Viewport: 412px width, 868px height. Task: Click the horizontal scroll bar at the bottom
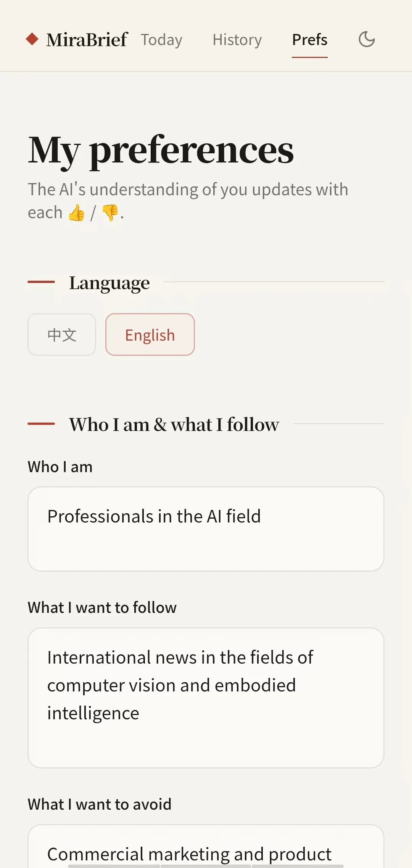pos(206,866)
